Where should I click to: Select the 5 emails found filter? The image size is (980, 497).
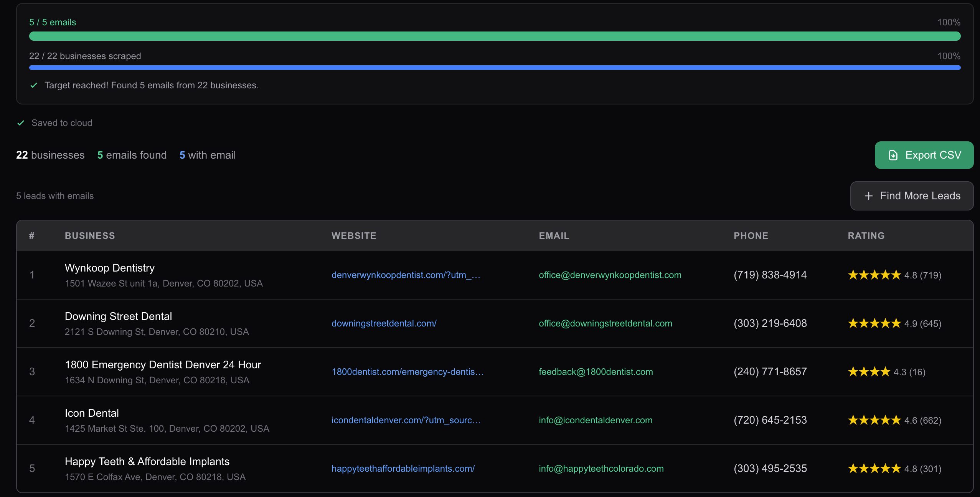(132, 155)
